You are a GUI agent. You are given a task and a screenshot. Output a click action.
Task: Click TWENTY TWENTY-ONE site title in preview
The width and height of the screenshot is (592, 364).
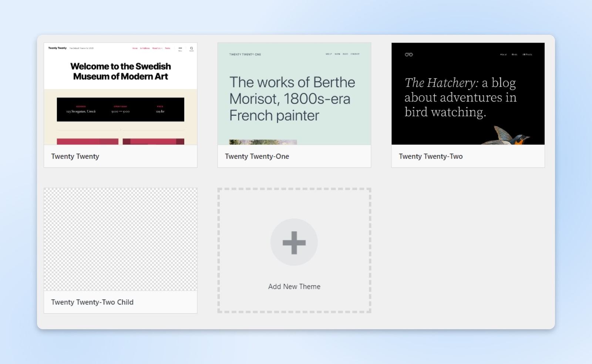tap(245, 54)
